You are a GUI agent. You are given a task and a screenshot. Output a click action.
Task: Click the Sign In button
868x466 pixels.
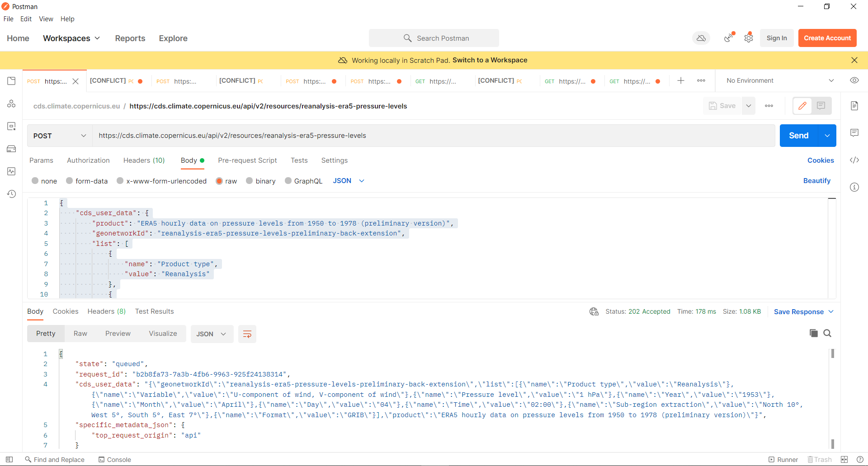tap(777, 38)
